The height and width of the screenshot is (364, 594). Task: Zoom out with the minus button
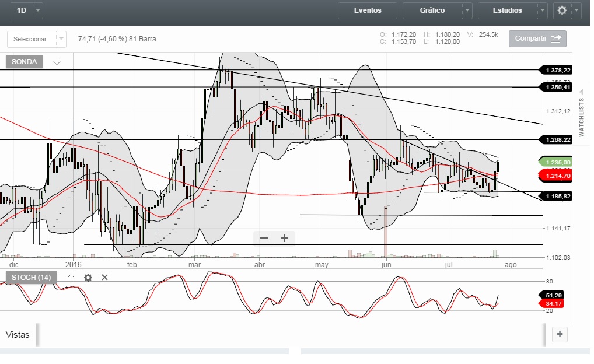264,238
